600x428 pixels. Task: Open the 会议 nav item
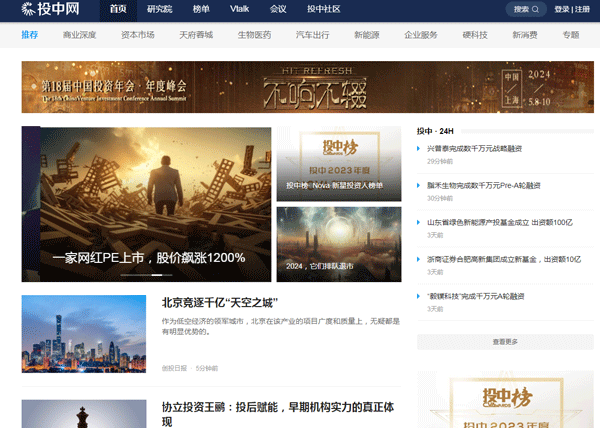pos(278,9)
